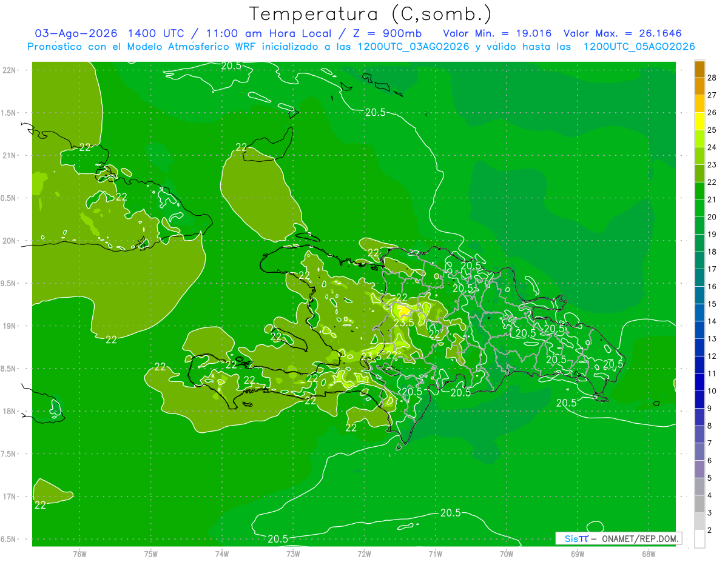Click the legend value label '15'
Viewport: 728px width, 562px height.
click(x=712, y=304)
